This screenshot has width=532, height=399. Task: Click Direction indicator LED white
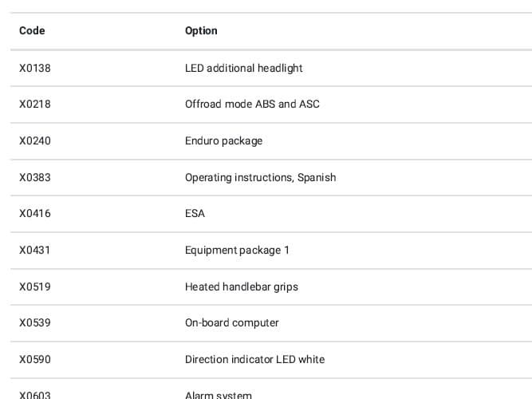pyautogui.click(x=254, y=359)
